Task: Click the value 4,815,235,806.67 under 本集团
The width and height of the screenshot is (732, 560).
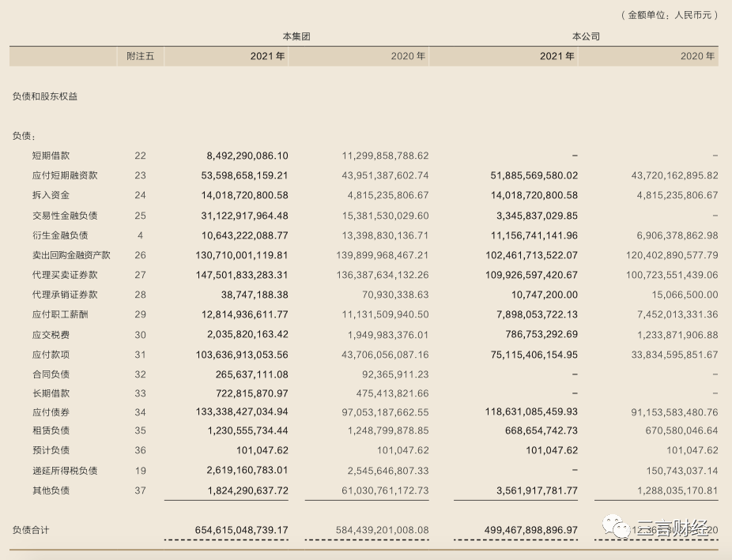Action: (x=388, y=195)
